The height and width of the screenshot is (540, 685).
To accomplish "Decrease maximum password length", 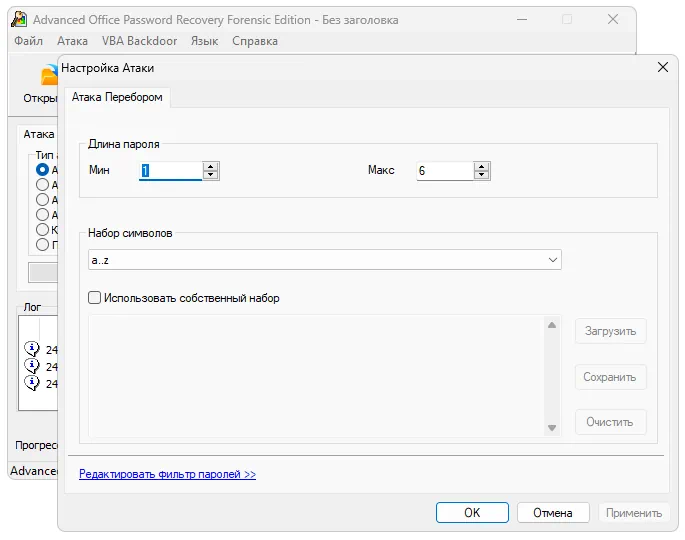I will tap(481, 175).
